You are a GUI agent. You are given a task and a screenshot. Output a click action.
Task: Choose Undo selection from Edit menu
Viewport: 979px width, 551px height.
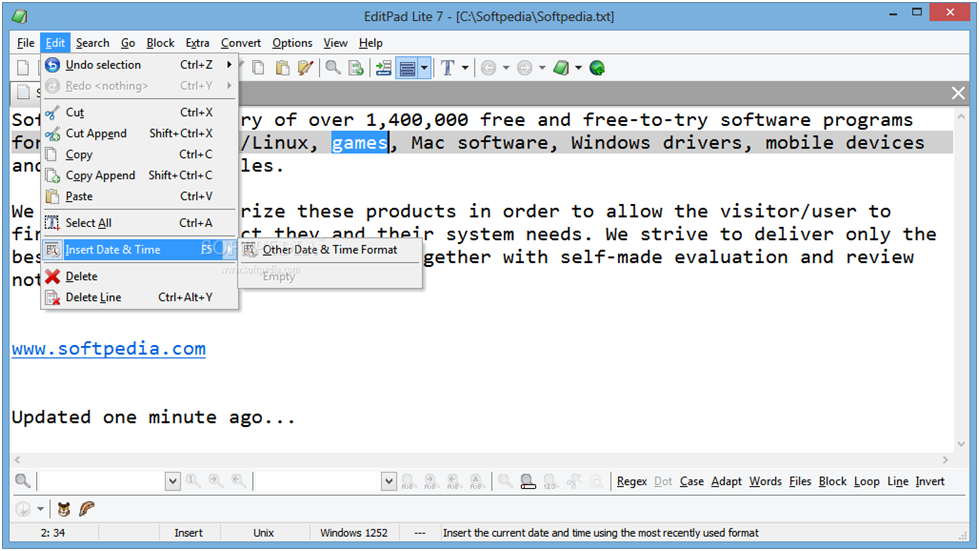coord(139,65)
